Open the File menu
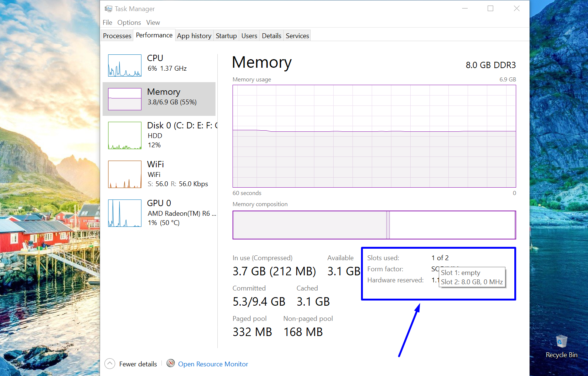 tap(107, 23)
